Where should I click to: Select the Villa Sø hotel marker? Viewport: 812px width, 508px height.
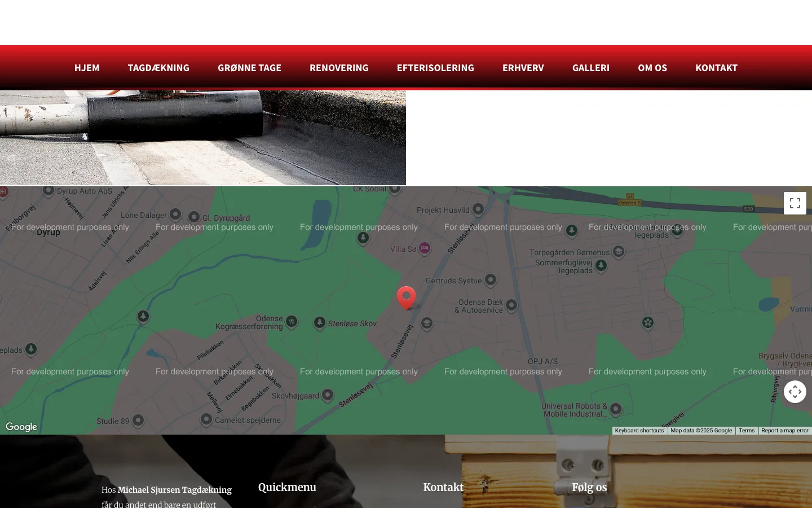[425, 248]
